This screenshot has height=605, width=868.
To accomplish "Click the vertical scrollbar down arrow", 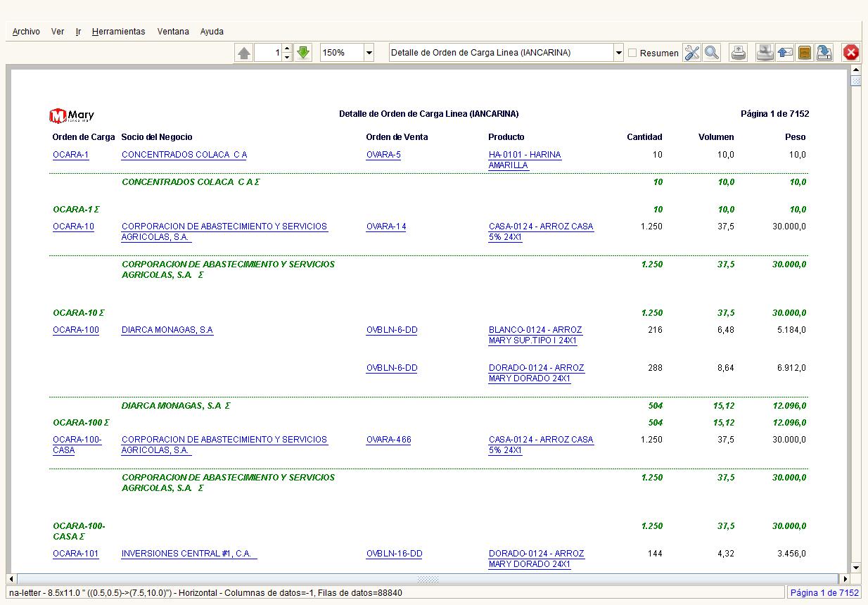I will (855, 568).
